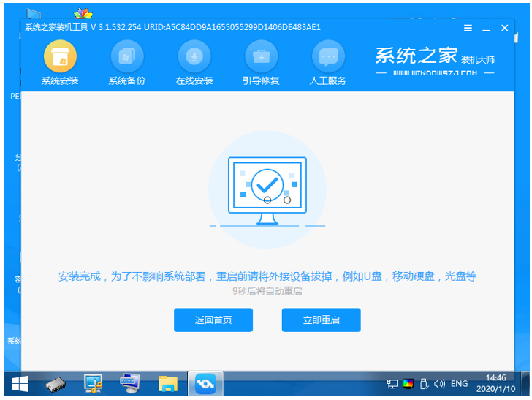Click the colorful display tray icon
The width and height of the screenshot is (532, 400).
click(x=408, y=383)
